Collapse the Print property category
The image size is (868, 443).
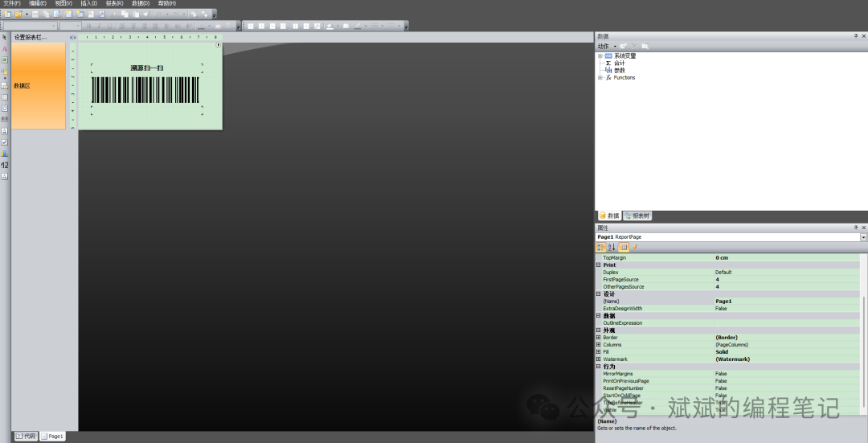[x=598, y=265]
